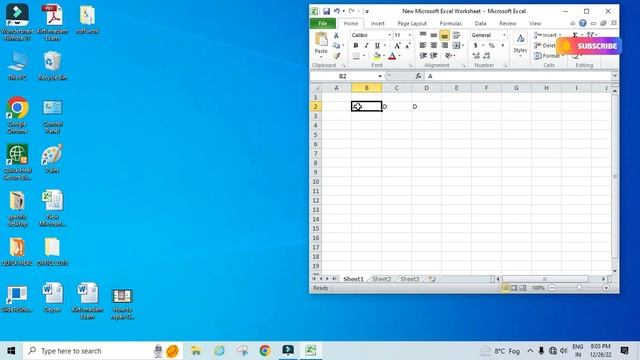Open Paint desktop shortcut
The image size is (640, 360).
(x=52, y=158)
